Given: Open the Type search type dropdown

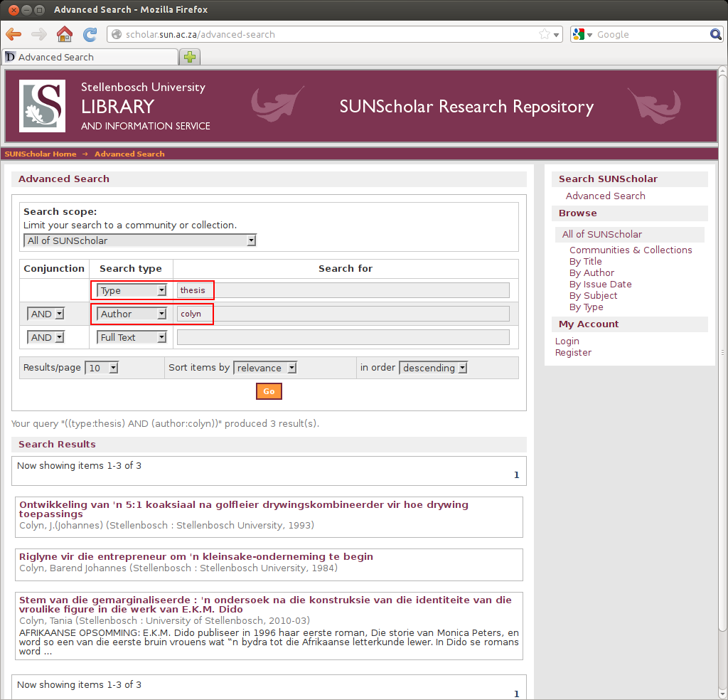Looking at the screenshot, I should coord(132,290).
